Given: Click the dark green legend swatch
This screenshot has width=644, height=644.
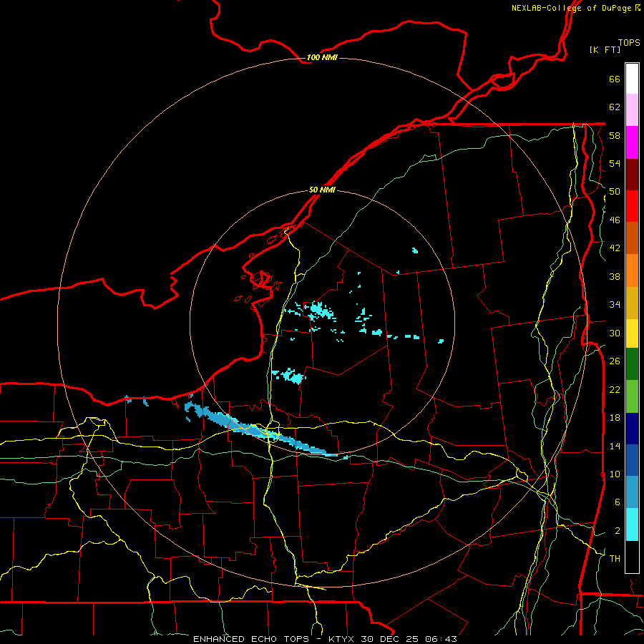Looking at the screenshot, I should click(x=632, y=364).
